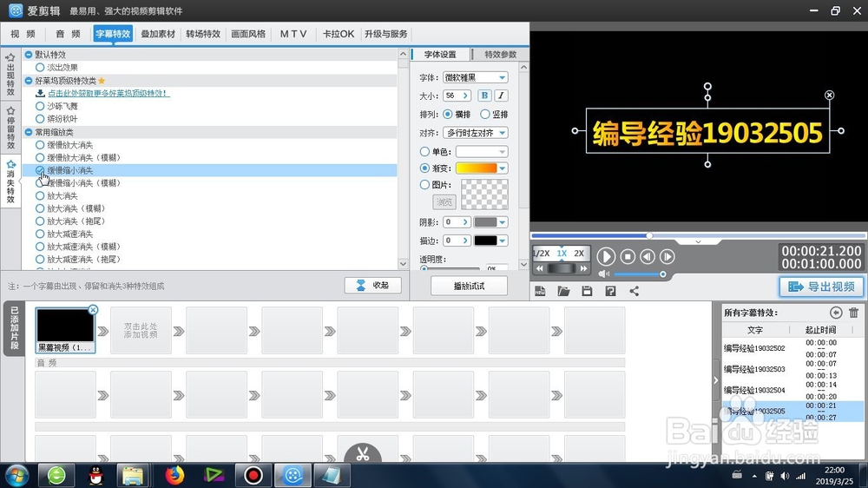
Task: Fast-forward with the double-right arrow icon
Action: [583, 268]
